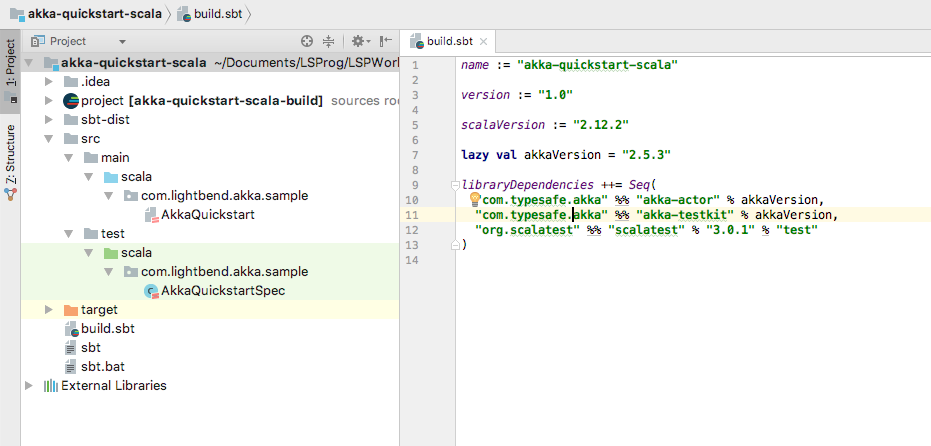Click the AkkaQuickstart file icon
Image resolution: width=931 pixels, height=446 pixels.
(x=152, y=215)
